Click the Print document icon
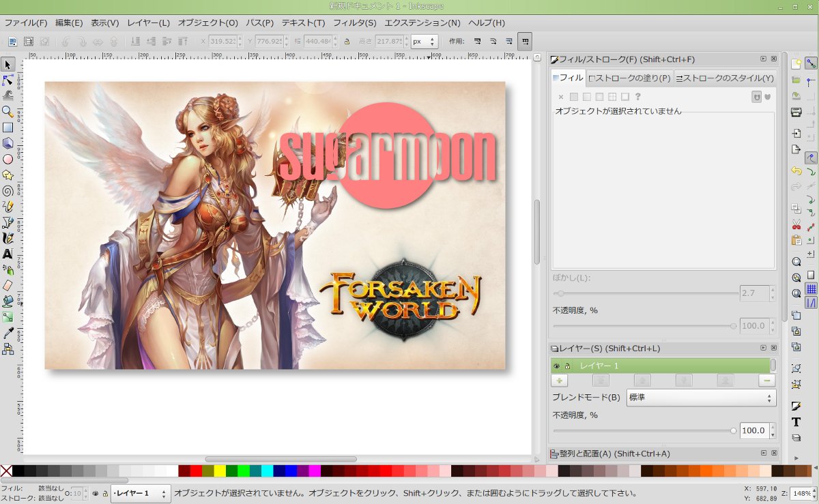Image resolution: width=819 pixels, height=504 pixels. (796, 113)
